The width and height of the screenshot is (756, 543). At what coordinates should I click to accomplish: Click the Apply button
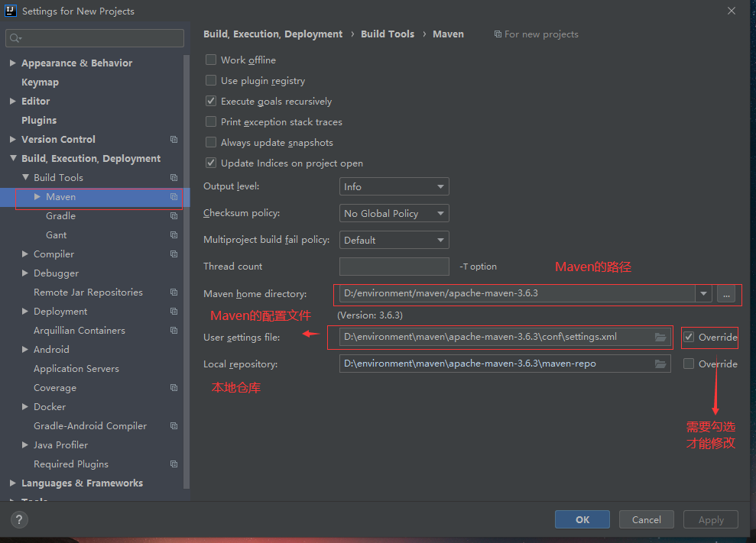click(711, 519)
